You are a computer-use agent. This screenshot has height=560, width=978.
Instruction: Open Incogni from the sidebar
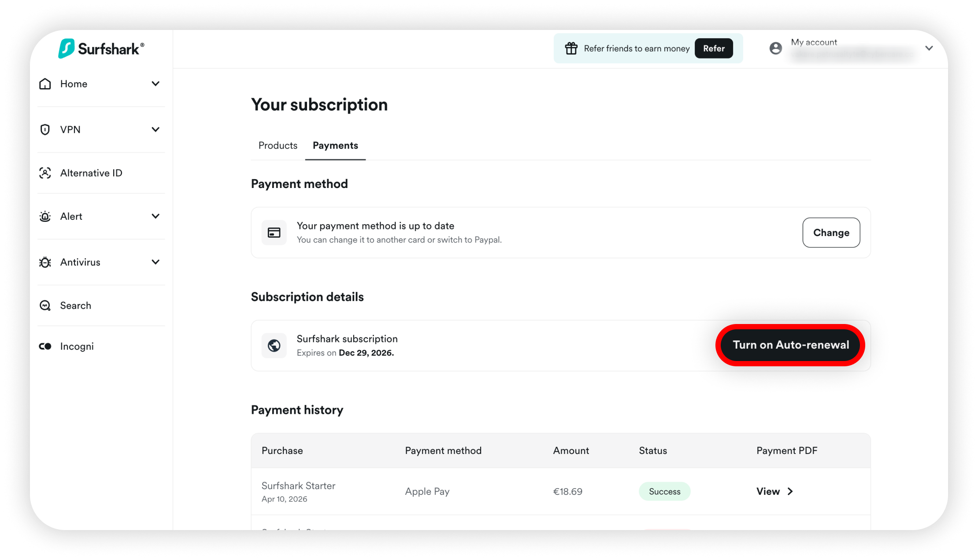(77, 346)
